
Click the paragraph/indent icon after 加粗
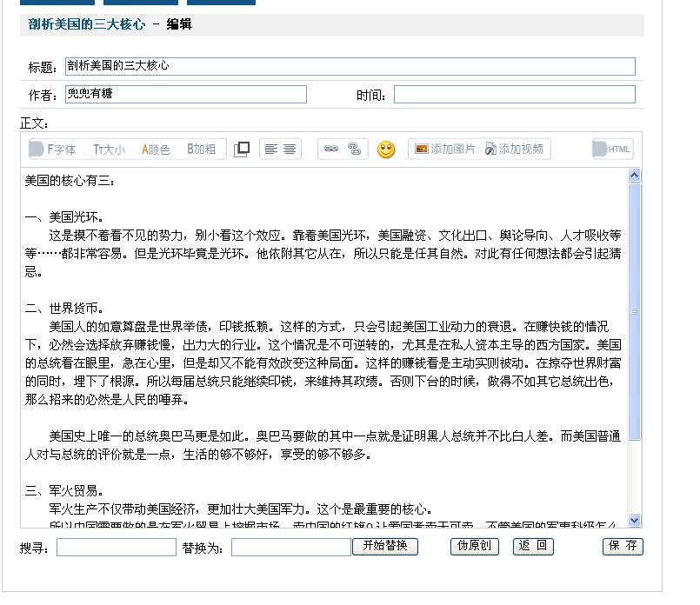(243, 148)
